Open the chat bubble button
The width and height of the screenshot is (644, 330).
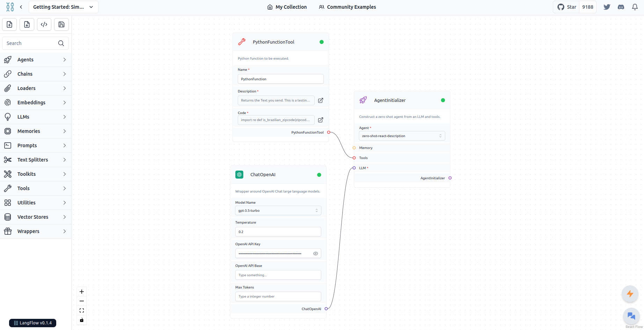(x=631, y=316)
